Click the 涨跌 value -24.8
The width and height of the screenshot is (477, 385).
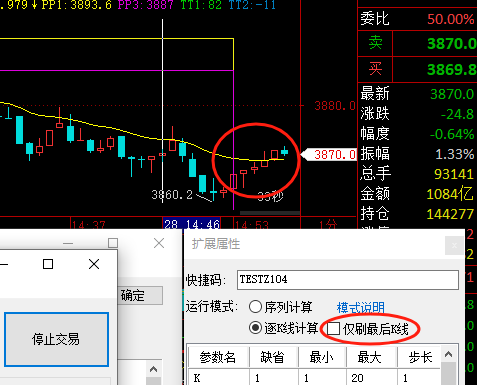click(457, 114)
